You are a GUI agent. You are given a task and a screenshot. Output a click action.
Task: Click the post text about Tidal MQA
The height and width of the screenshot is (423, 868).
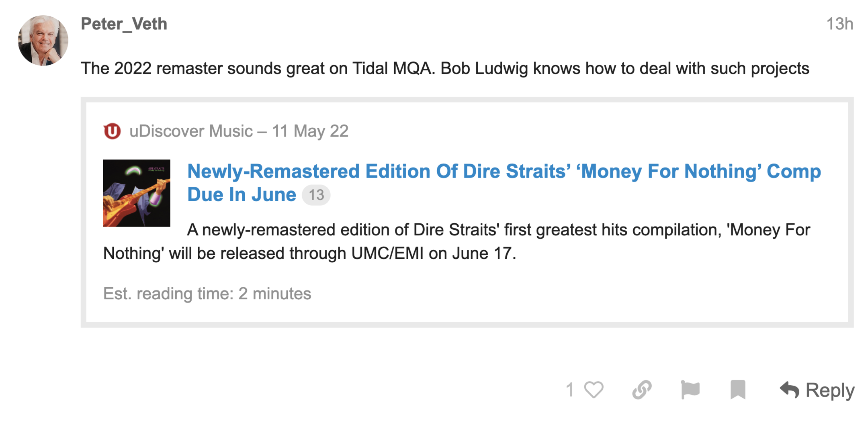445,68
